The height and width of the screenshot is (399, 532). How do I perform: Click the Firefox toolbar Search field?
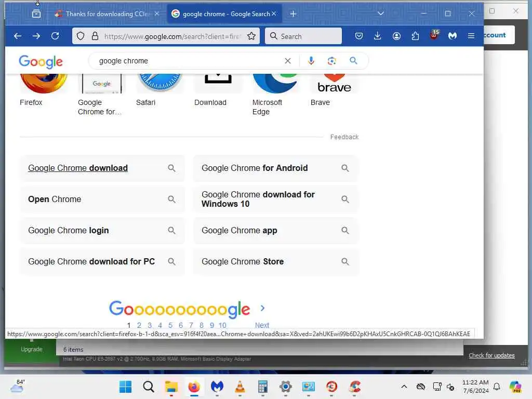tap(303, 36)
